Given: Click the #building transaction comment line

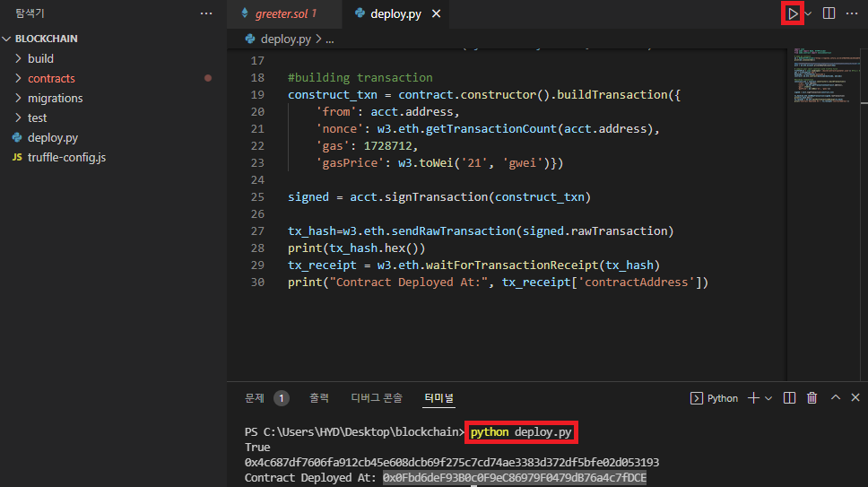Looking at the screenshot, I should coord(360,77).
